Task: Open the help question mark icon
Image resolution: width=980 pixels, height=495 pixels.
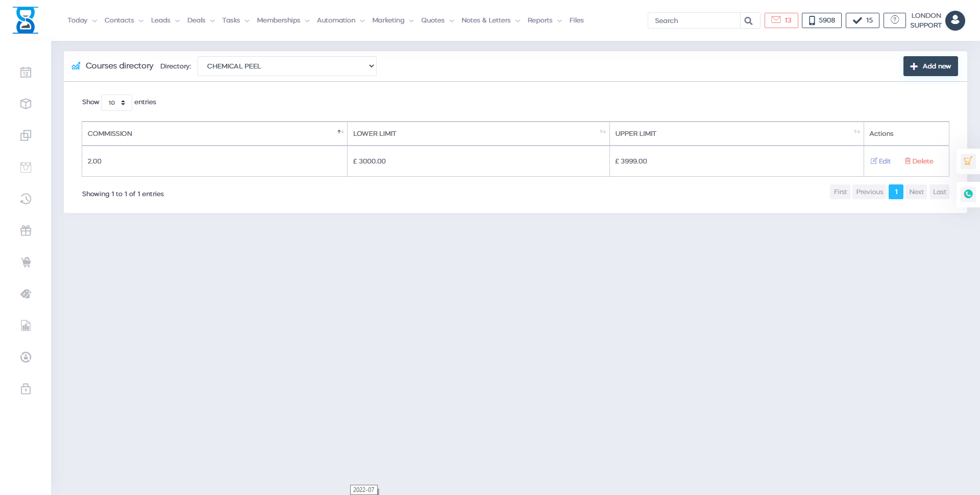Action: click(x=895, y=20)
